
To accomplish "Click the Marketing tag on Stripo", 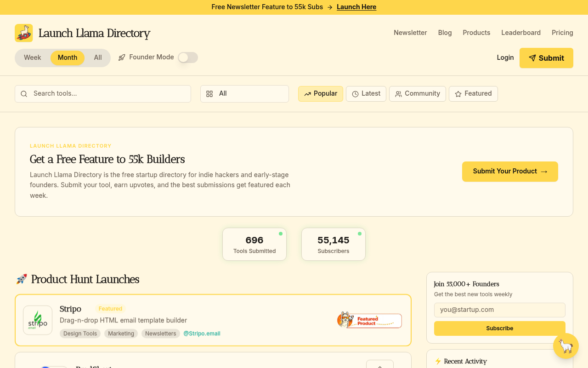I will click(121, 333).
